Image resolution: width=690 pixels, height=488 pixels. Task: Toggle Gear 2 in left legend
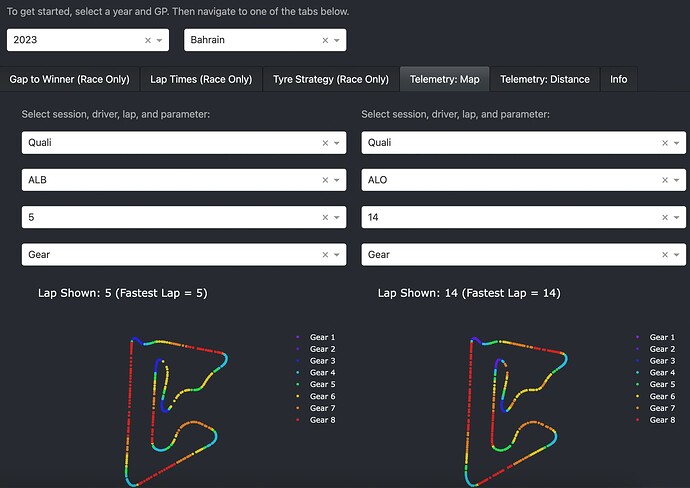[x=316, y=349]
